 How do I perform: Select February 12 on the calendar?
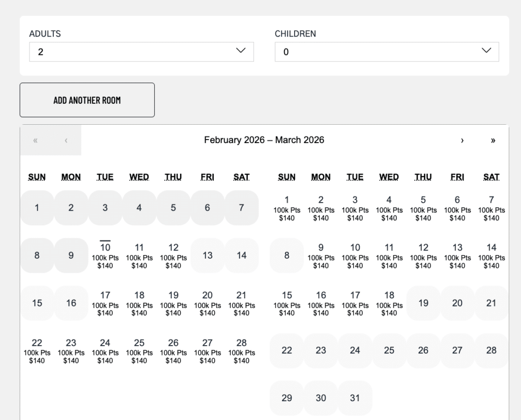coord(173,256)
